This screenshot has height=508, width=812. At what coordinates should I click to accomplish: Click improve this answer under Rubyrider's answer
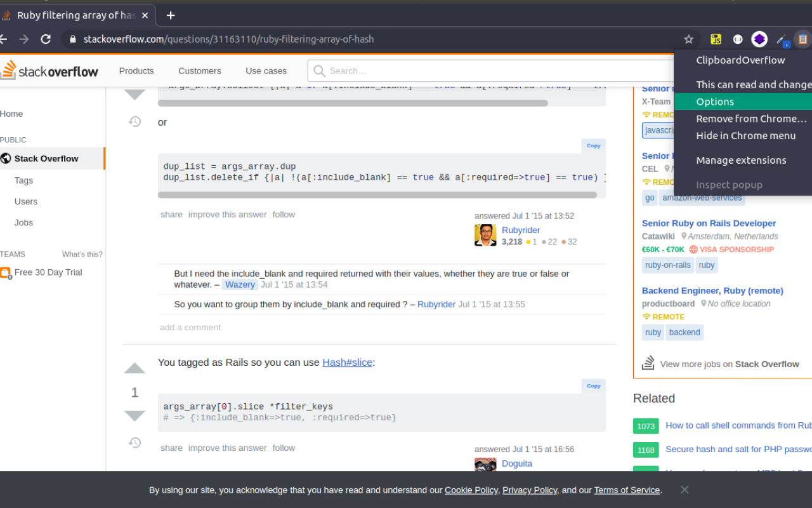pos(228,215)
